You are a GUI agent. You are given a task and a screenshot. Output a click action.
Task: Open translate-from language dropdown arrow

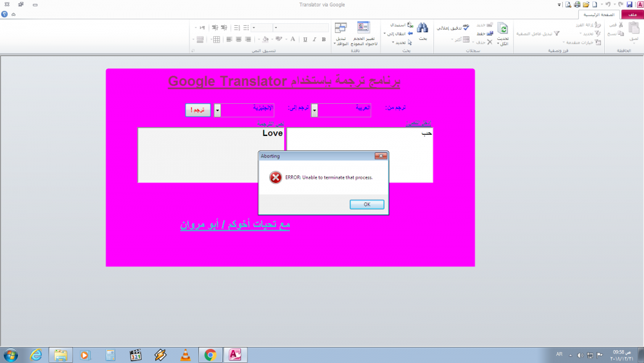pyautogui.click(x=314, y=110)
